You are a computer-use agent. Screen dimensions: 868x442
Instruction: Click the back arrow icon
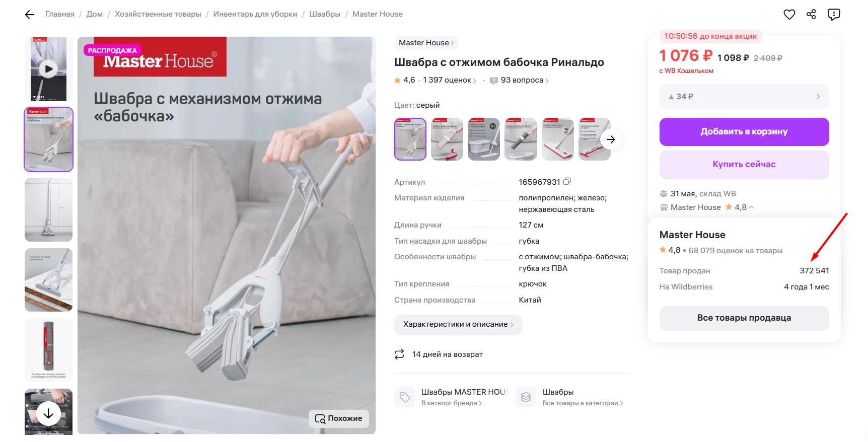[x=30, y=15]
